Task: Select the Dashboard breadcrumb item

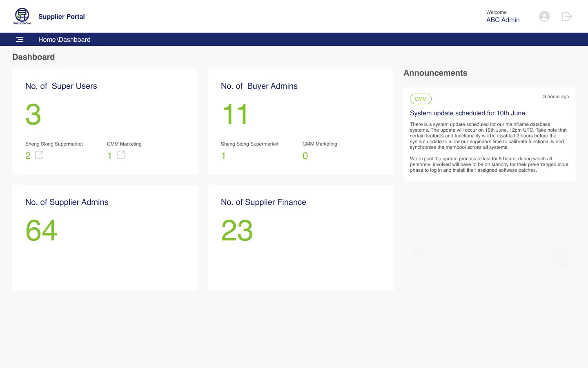Action: 75,39
